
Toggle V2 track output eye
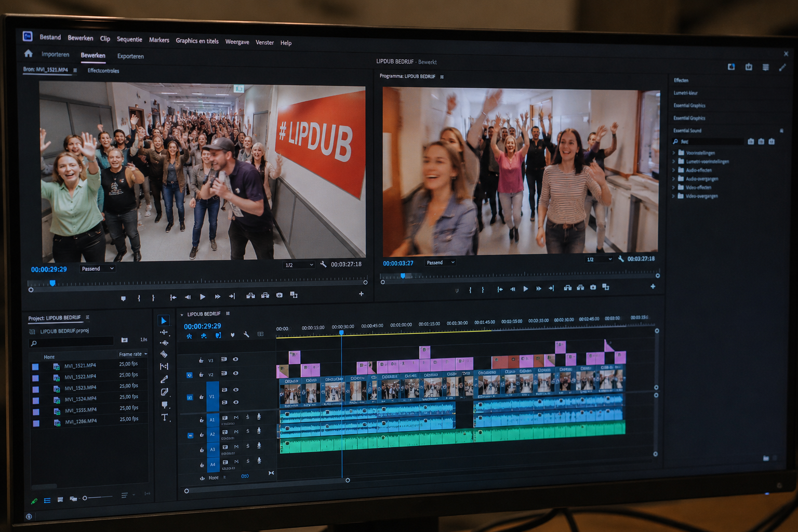(x=235, y=373)
